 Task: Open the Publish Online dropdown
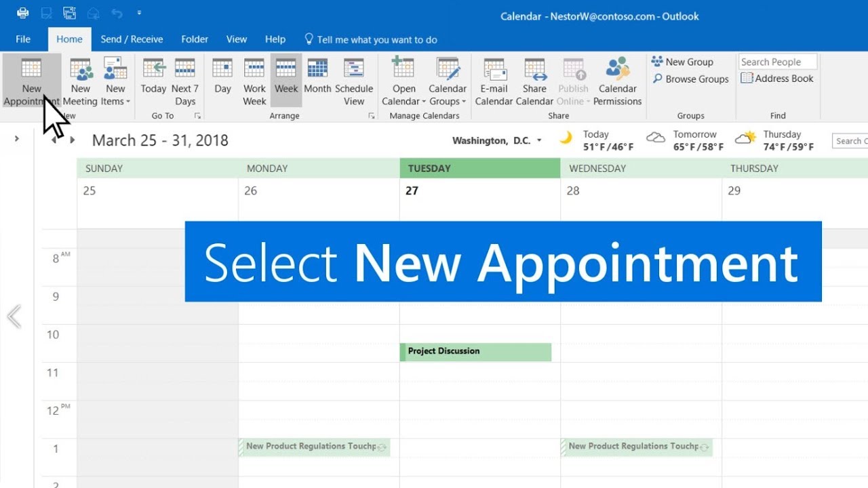(x=574, y=82)
